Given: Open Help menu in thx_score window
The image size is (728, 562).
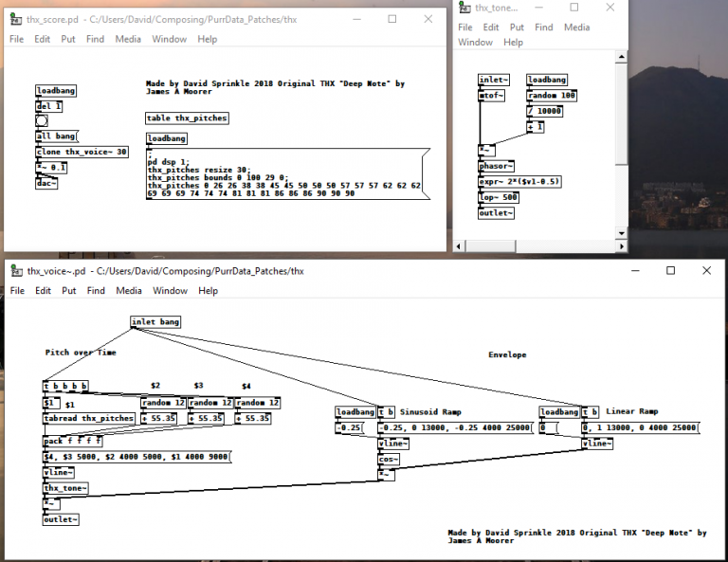Looking at the screenshot, I should click(207, 39).
